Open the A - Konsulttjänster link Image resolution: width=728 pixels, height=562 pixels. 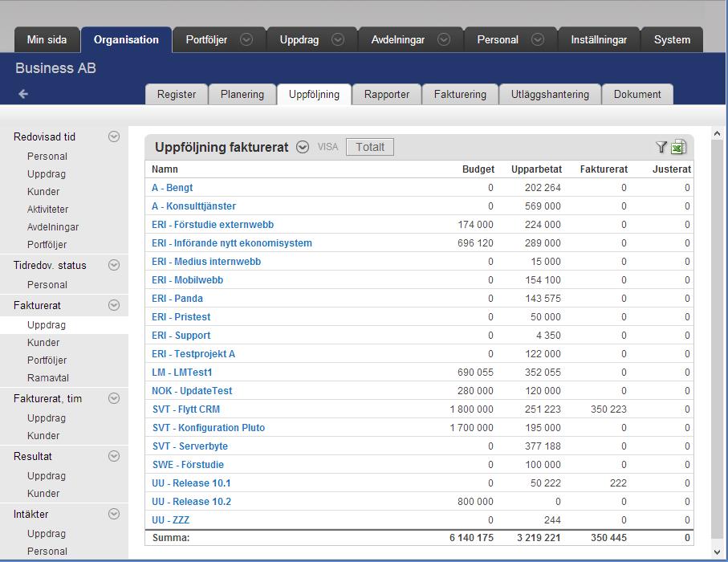pos(194,206)
